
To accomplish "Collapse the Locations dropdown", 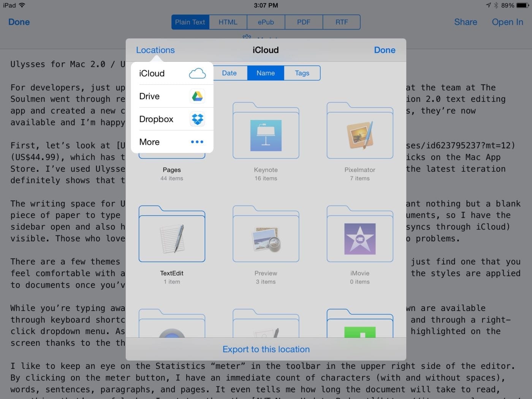I will click(155, 50).
